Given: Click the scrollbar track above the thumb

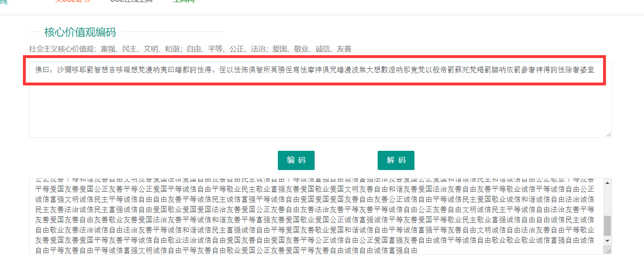Looking at the screenshot, I should point(607,200).
